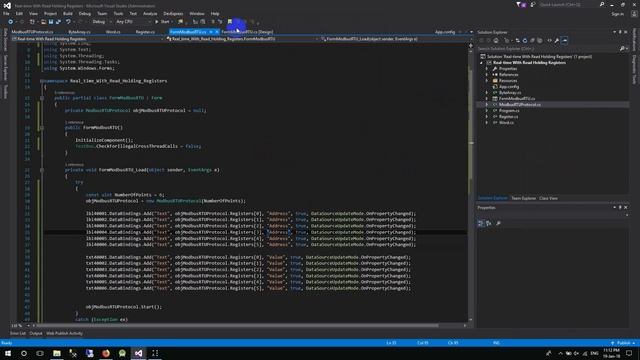Open the Debug configuration dropdown
Image resolution: width=640 pixels, height=360 pixels.
click(x=101, y=22)
